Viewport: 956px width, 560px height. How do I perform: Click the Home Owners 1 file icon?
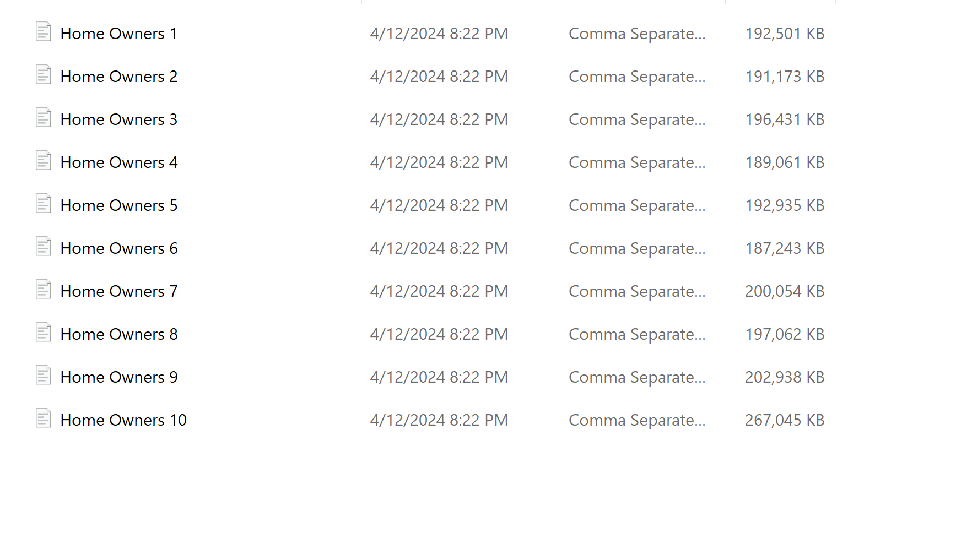tap(44, 32)
